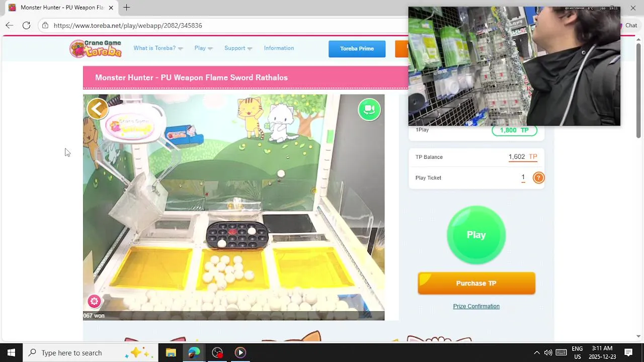Click the Windows search box
The height and width of the screenshot is (362, 644).
tap(91, 352)
